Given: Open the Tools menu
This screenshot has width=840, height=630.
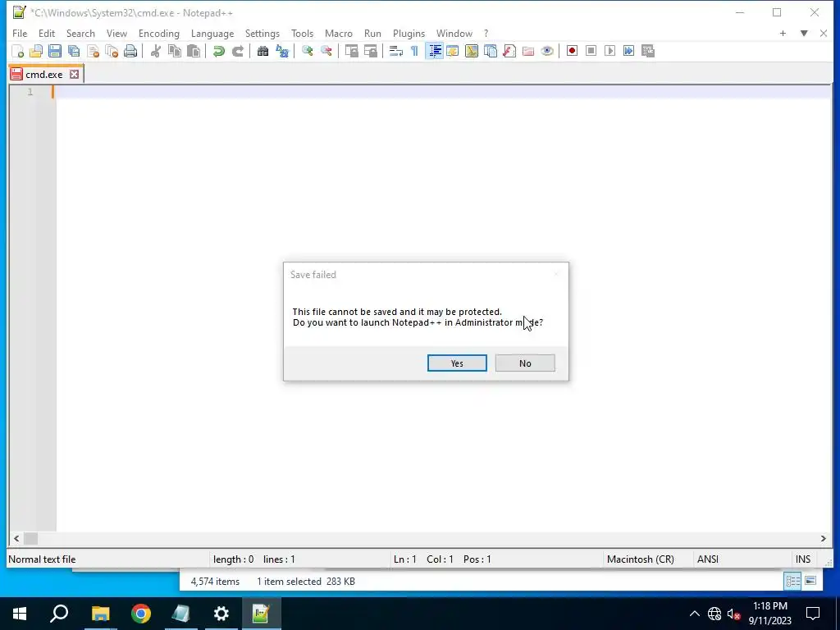Looking at the screenshot, I should (x=302, y=33).
